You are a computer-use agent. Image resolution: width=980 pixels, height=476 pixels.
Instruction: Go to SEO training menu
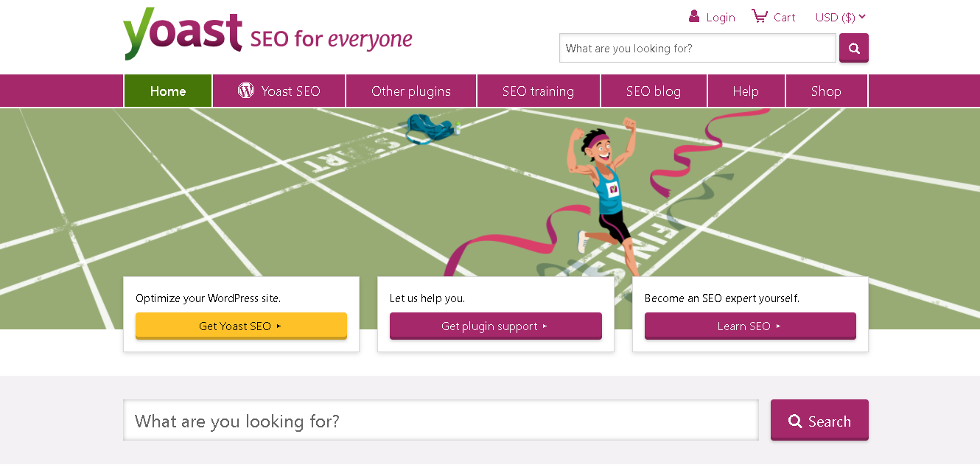[x=539, y=91]
